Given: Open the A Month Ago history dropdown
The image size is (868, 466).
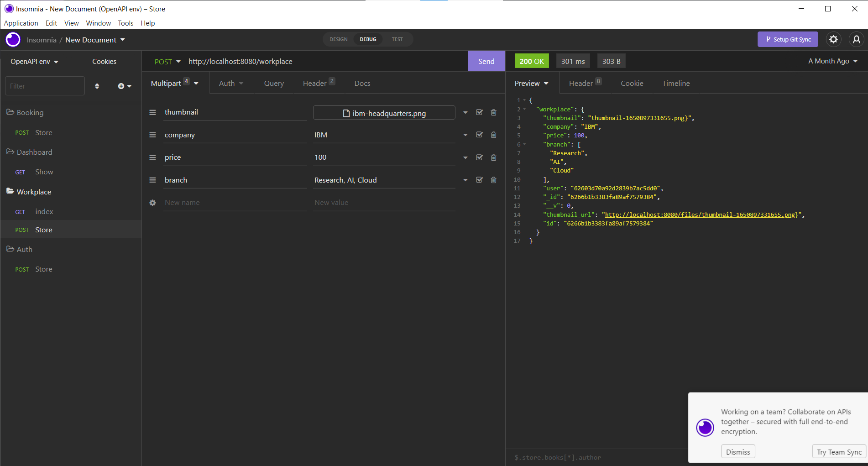Looking at the screenshot, I should 833,61.
